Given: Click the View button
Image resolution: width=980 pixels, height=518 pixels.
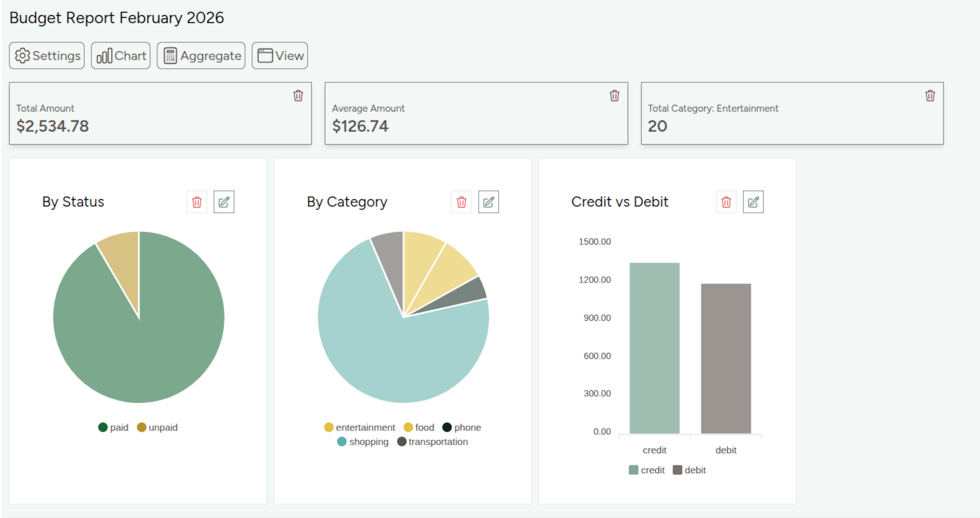Looking at the screenshot, I should pyautogui.click(x=280, y=56).
